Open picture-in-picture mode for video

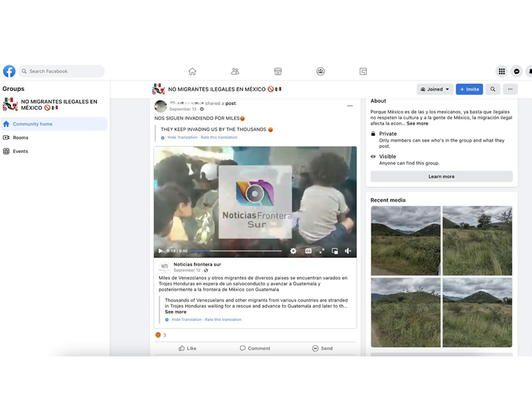coord(335,251)
